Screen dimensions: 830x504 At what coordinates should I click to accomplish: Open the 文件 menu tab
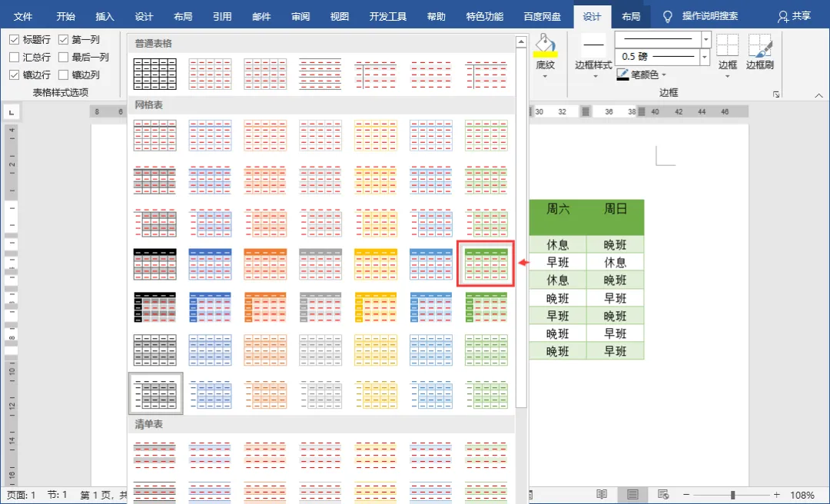(23, 16)
